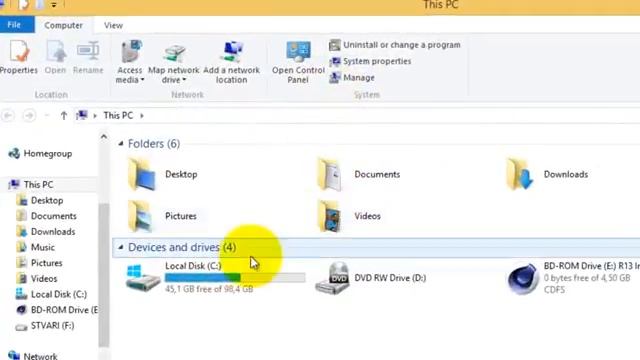Open Control Panel from ribbon

[298, 62]
